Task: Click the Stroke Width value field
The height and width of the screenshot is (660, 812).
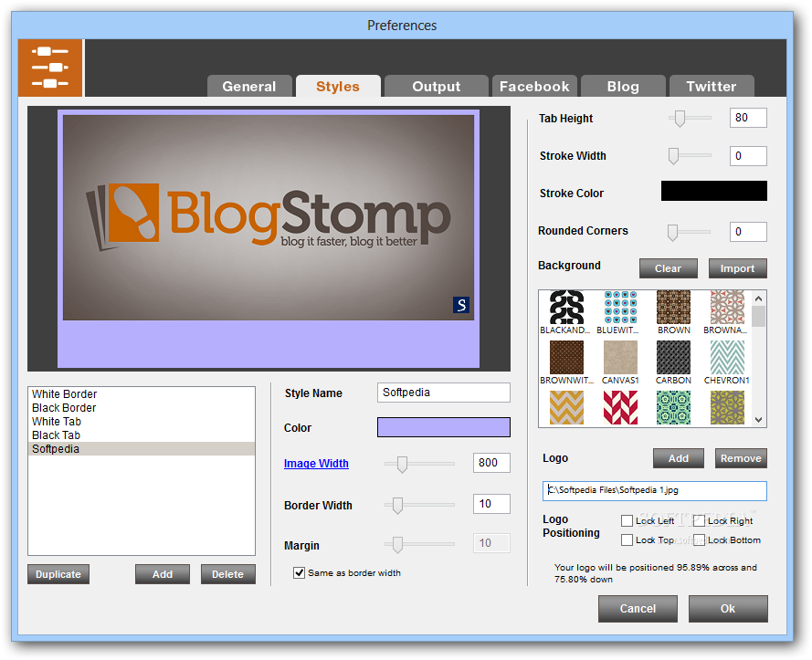Action: click(x=748, y=156)
